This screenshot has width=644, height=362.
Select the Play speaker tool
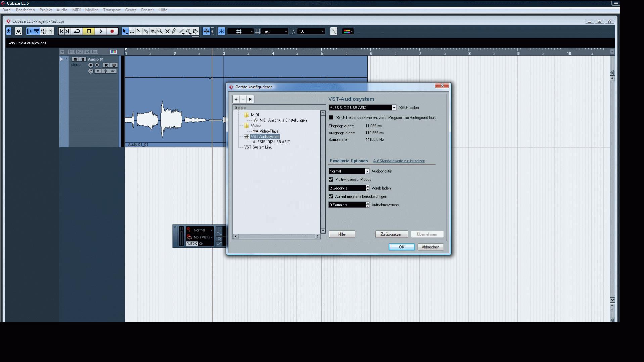(x=188, y=31)
